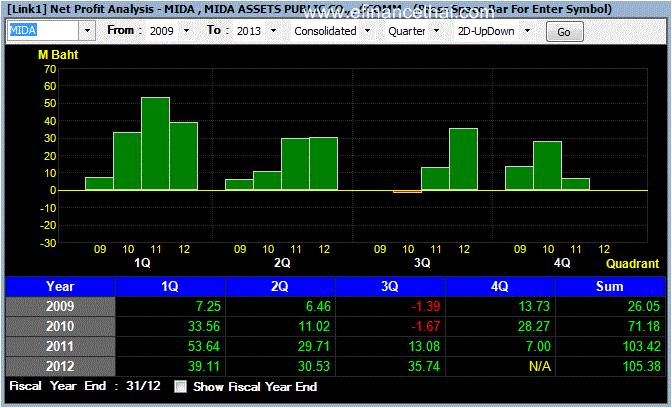The width and height of the screenshot is (672, 408).
Task: Click the M Baht axis unit label
Action: click(x=58, y=55)
